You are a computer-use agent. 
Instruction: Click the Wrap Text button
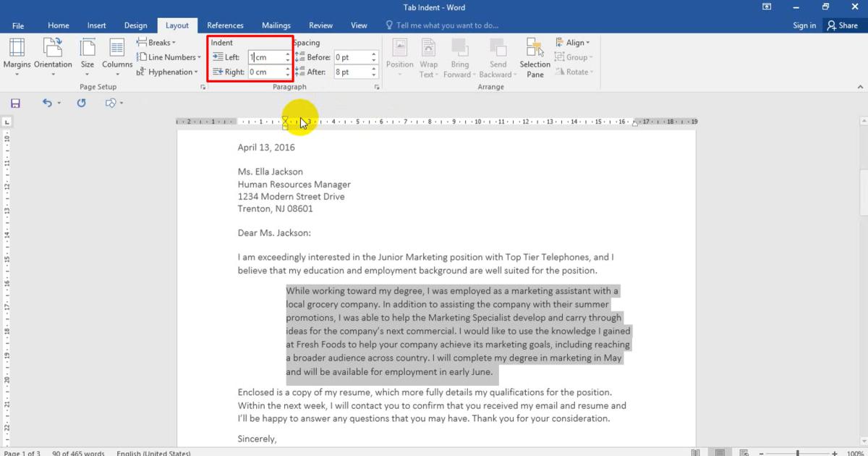point(428,58)
